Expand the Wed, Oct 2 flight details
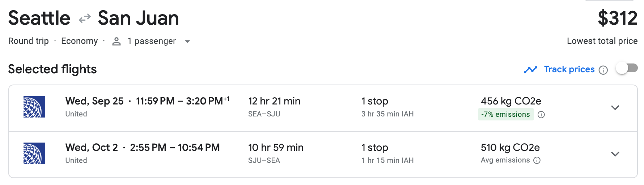The width and height of the screenshot is (644, 185). pyautogui.click(x=615, y=154)
